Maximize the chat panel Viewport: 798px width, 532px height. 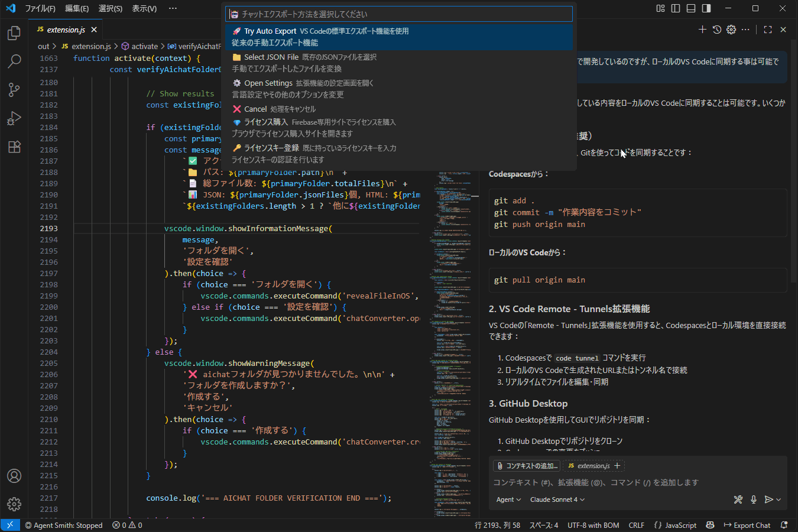768,30
